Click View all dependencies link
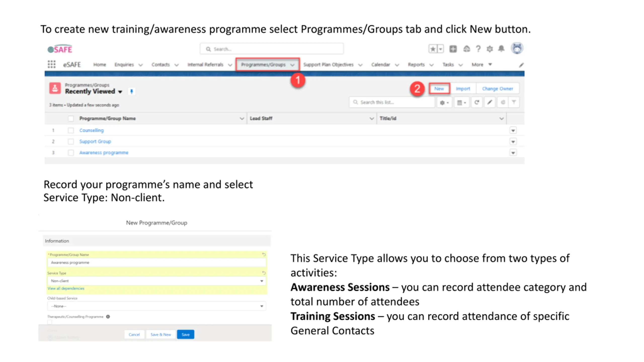This screenshot has width=644, height=362. [x=66, y=288]
